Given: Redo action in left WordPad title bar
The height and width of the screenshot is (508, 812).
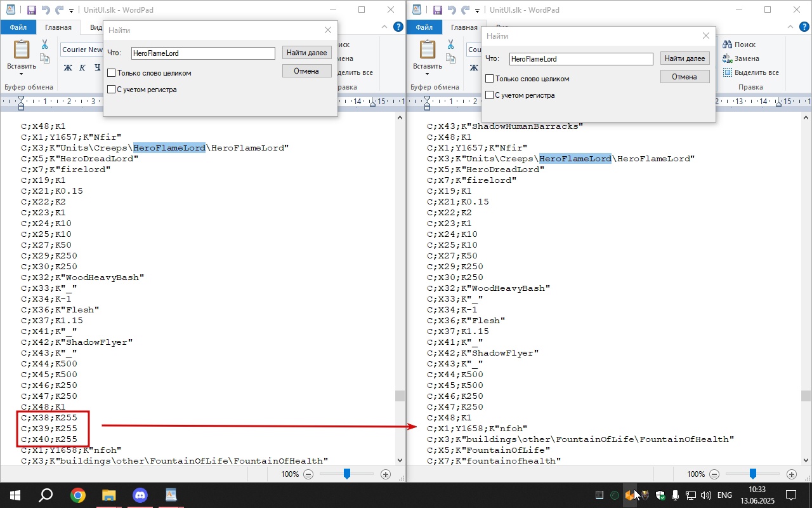Looking at the screenshot, I should [x=59, y=10].
